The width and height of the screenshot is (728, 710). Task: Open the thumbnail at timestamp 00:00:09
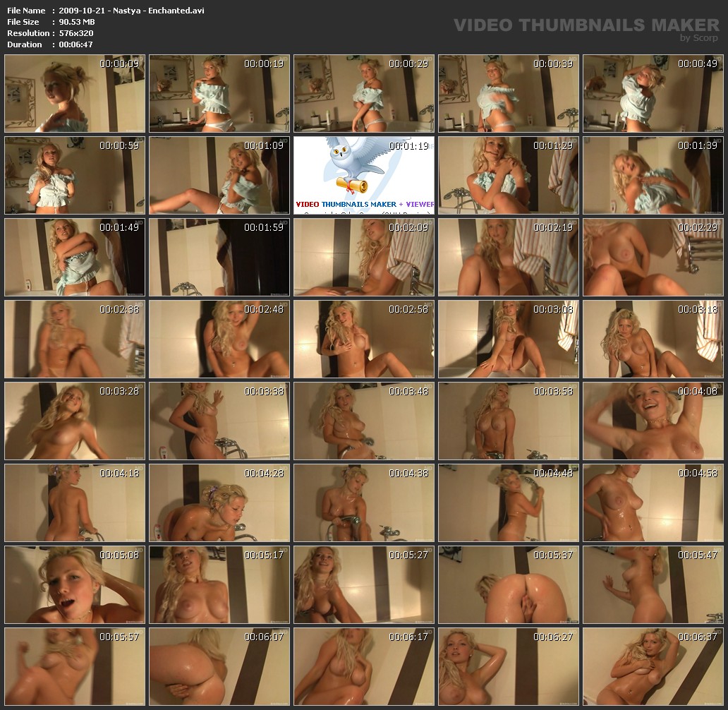(x=75, y=94)
